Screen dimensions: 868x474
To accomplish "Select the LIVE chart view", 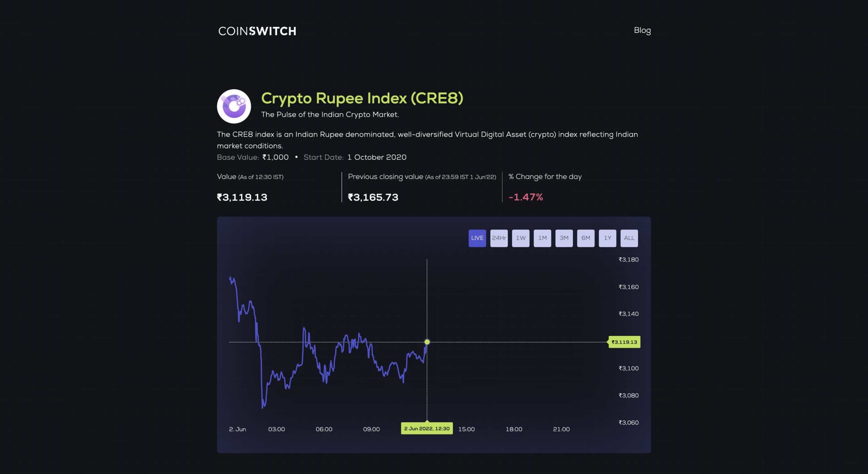I will [477, 238].
